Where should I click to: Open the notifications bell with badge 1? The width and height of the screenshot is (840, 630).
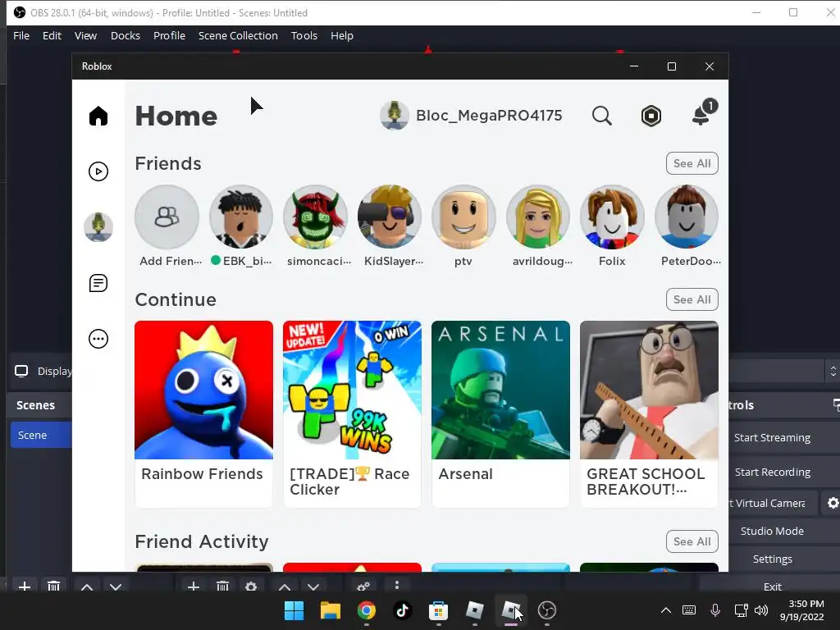pyautogui.click(x=703, y=113)
